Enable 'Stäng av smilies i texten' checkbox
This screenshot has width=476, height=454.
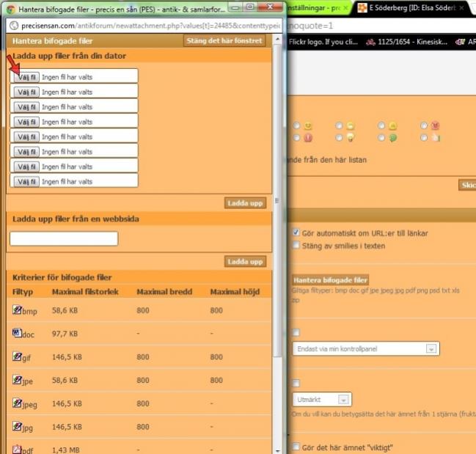pos(296,245)
